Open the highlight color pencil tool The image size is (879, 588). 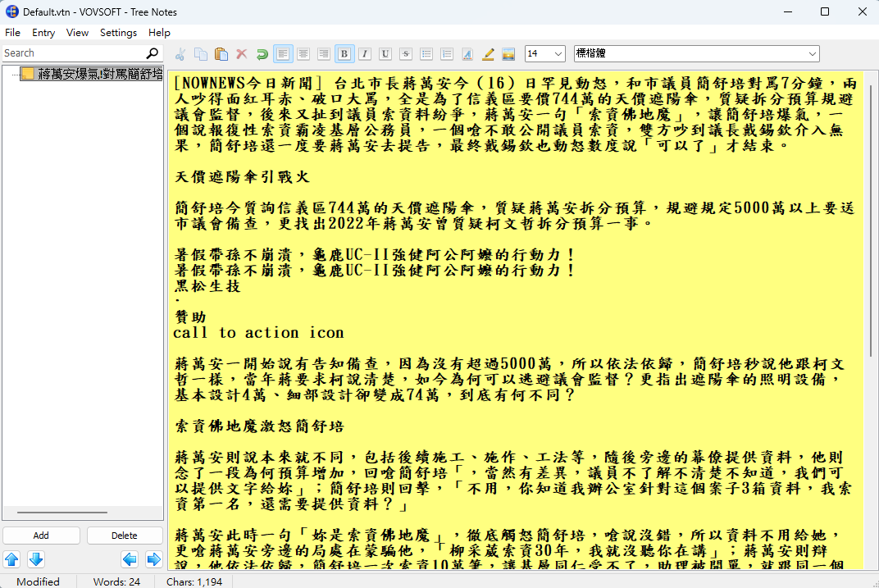(x=488, y=54)
